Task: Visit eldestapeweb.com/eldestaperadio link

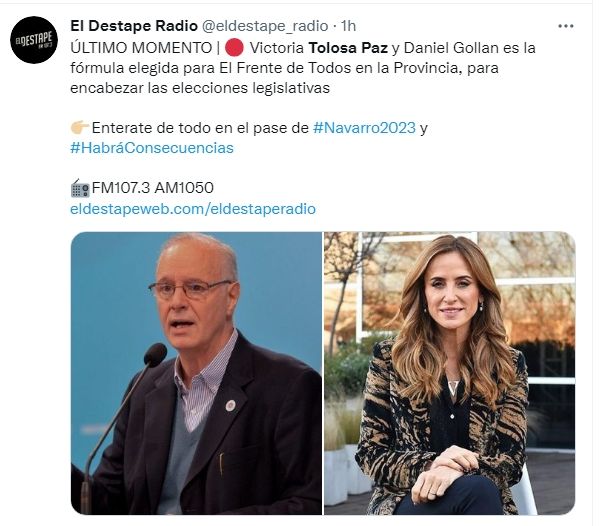Action: 193,209
